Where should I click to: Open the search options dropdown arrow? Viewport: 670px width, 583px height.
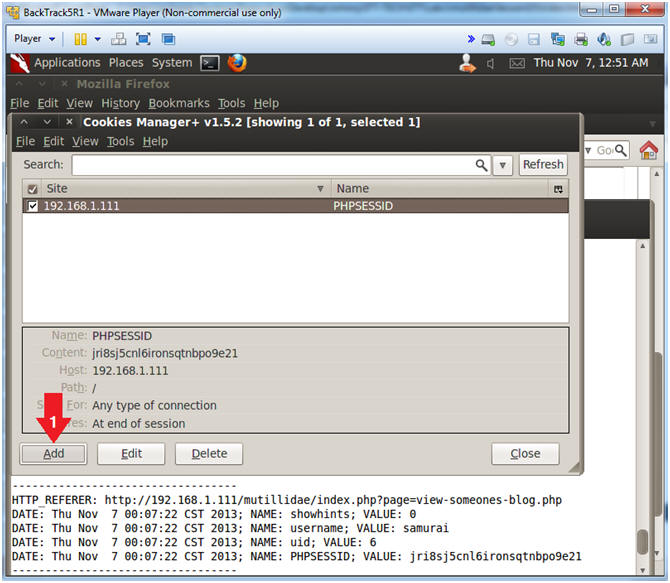point(502,165)
